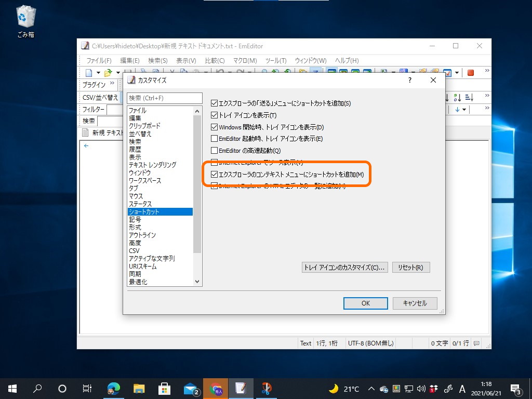Click the キャンセル button

coord(415,303)
